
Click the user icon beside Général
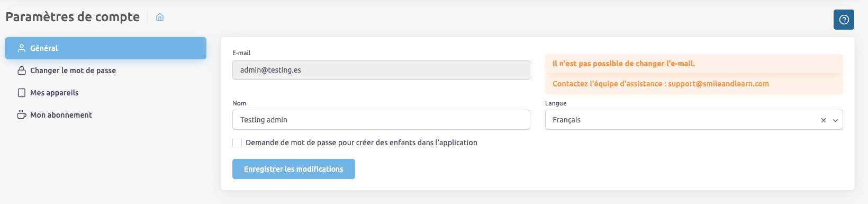pyautogui.click(x=22, y=48)
